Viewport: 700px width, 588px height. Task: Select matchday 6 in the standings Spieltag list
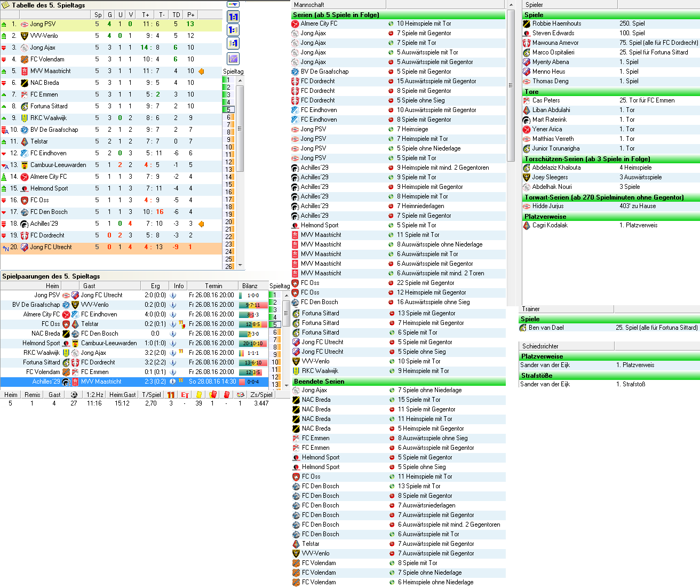[x=228, y=117]
